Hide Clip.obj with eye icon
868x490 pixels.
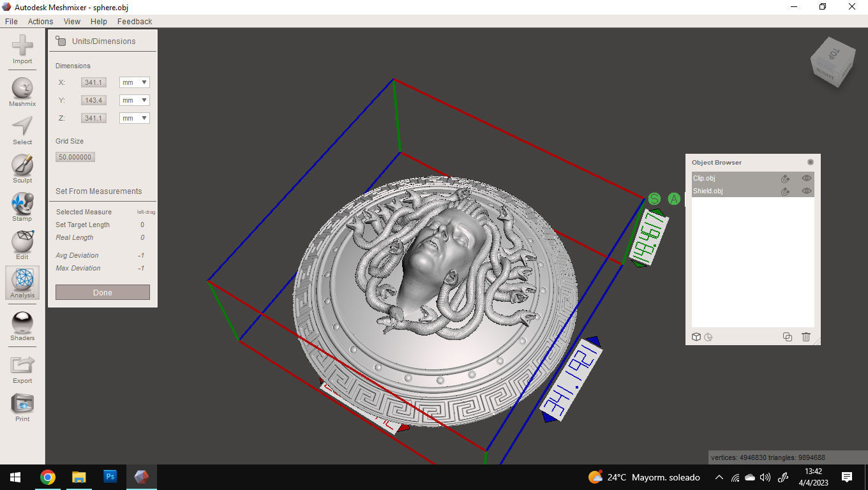806,179
